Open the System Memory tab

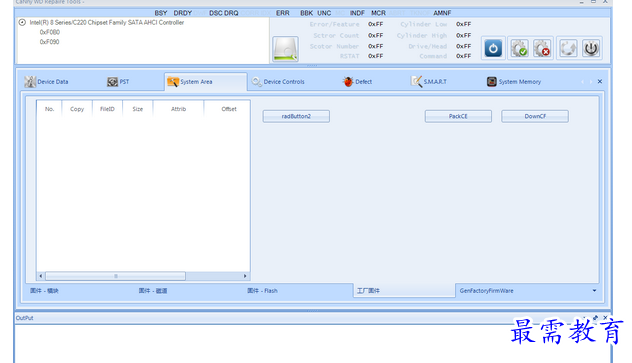520,82
